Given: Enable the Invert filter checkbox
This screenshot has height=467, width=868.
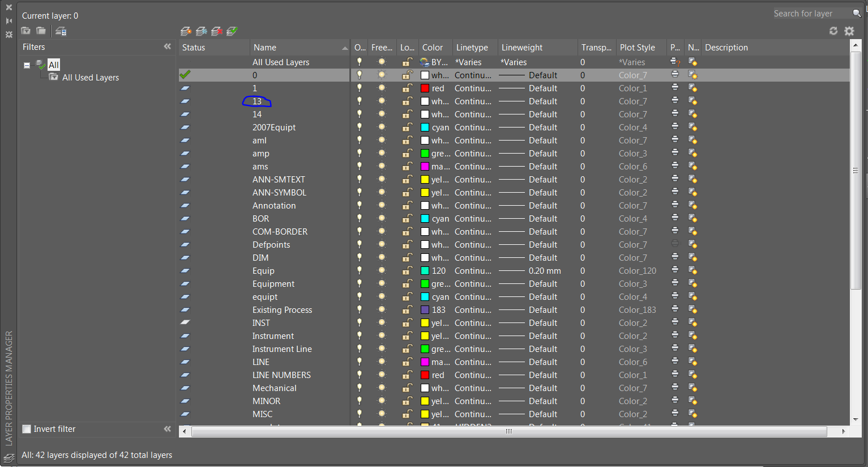Looking at the screenshot, I should 26,429.
